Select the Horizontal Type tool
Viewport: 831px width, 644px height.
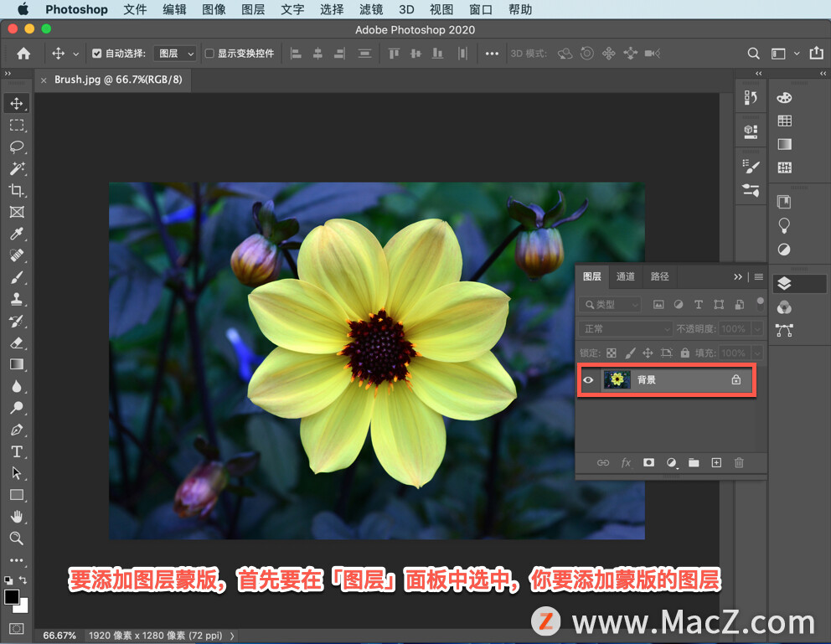[17, 451]
